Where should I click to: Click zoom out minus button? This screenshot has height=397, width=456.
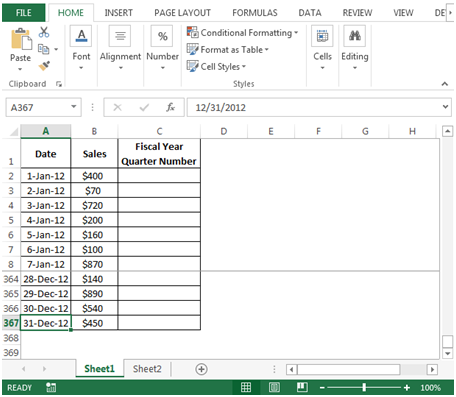[x=322, y=388]
